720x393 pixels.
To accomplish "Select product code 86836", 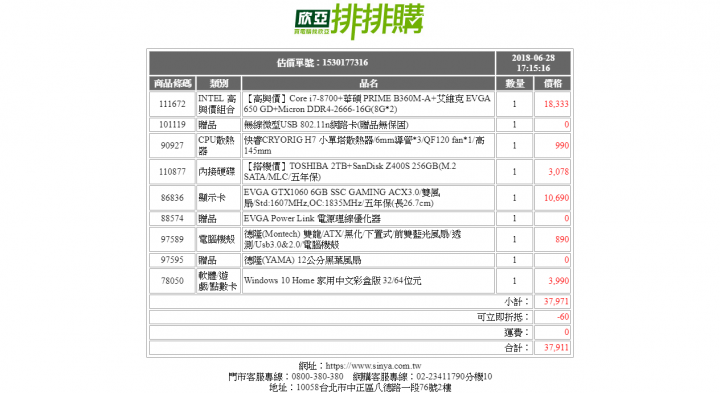I will tap(172, 198).
